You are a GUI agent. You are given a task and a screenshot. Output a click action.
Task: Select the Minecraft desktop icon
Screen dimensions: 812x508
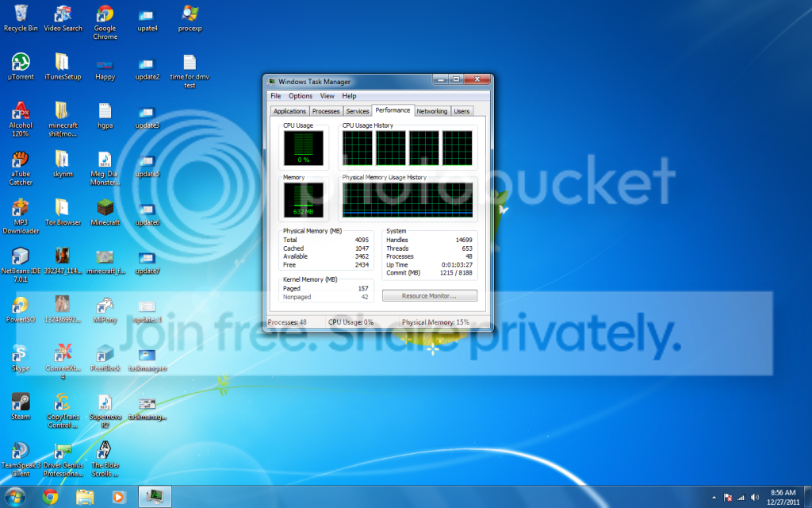(105, 213)
